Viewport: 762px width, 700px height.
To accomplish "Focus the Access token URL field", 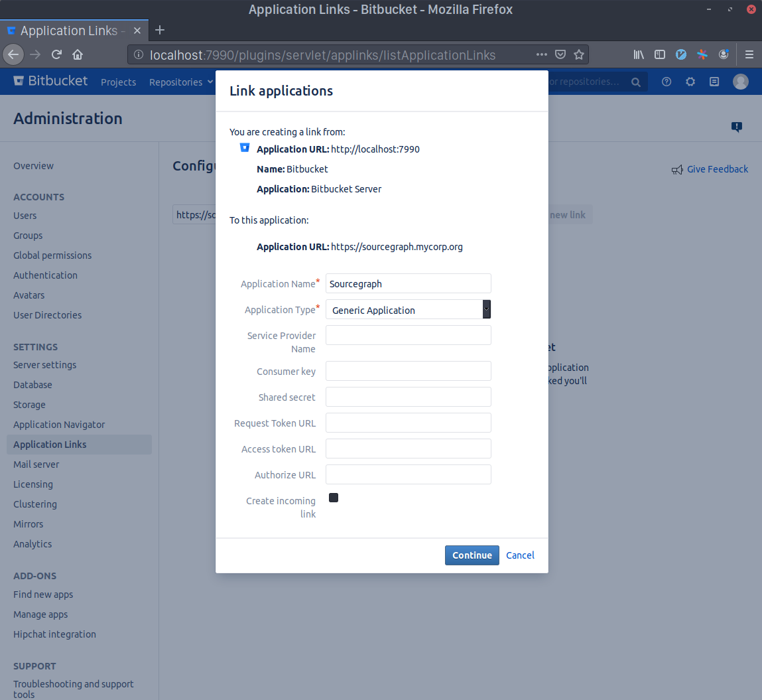I will (409, 448).
